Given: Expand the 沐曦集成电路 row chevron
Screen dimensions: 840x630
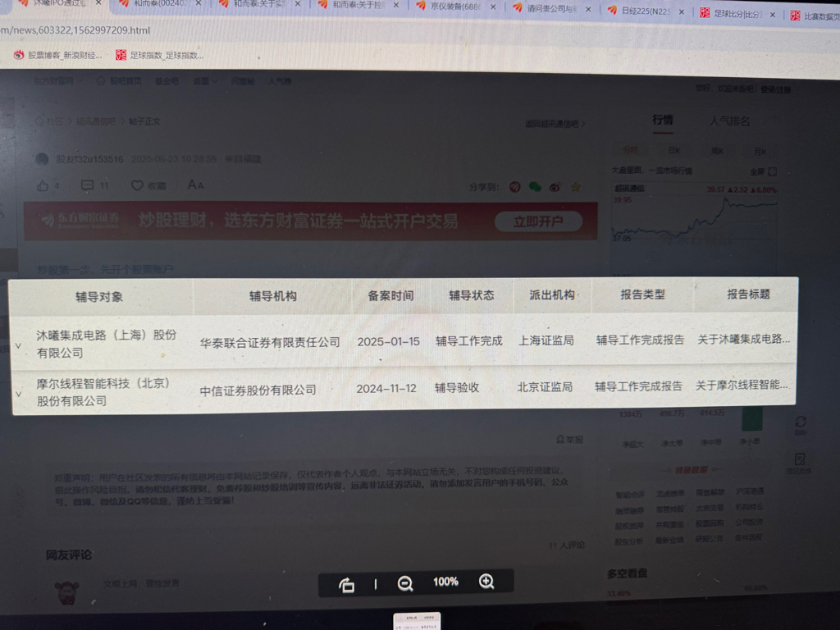Looking at the screenshot, I should tap(18, 346).
